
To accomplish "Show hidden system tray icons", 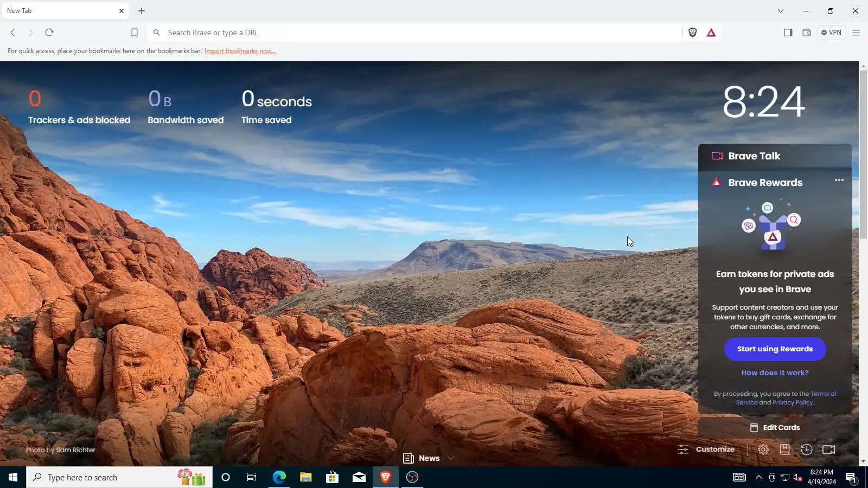I will (x=759, y=477).
